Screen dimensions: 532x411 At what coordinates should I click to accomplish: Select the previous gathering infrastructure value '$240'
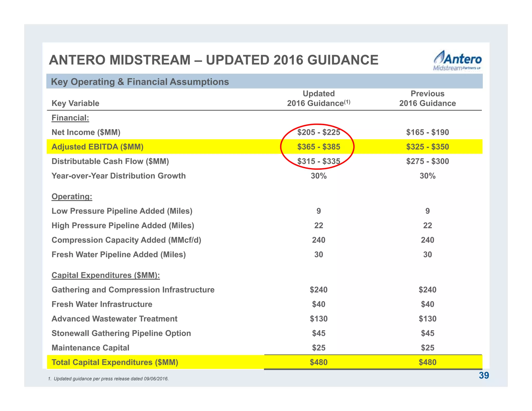click(x=428, y=290)
